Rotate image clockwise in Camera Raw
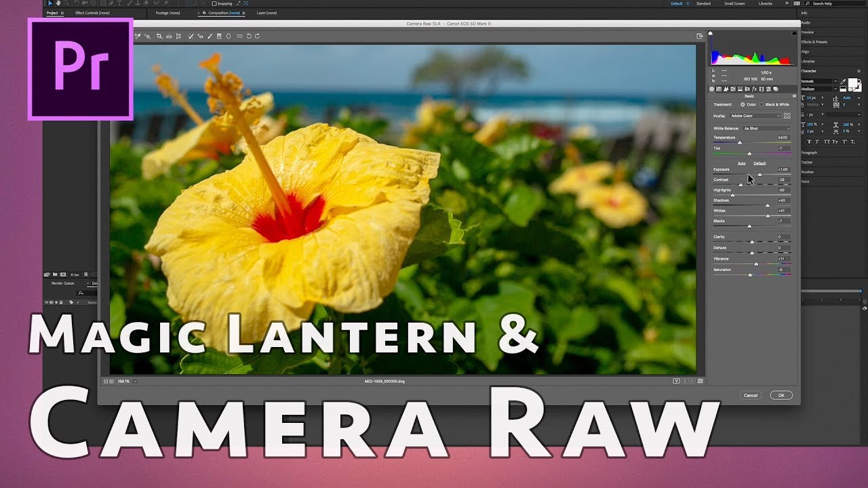This screenshot has height=488, width=868. [x=257, y=36]
